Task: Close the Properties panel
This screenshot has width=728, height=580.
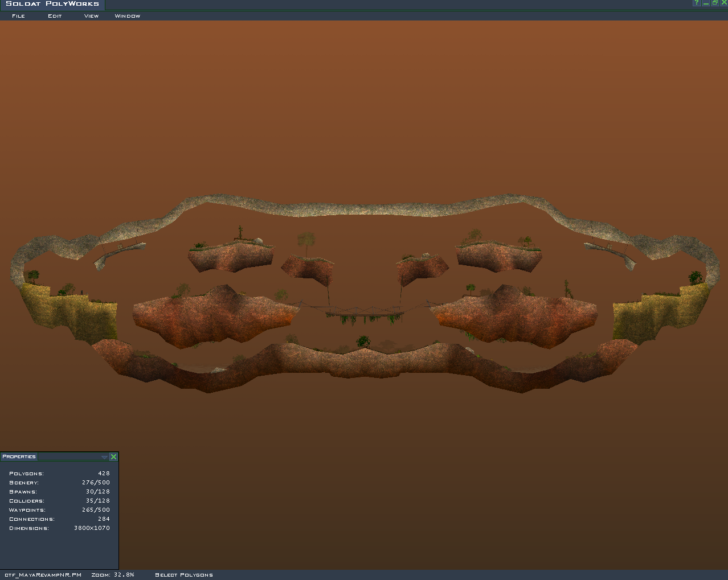Action: tap(113, 456)
